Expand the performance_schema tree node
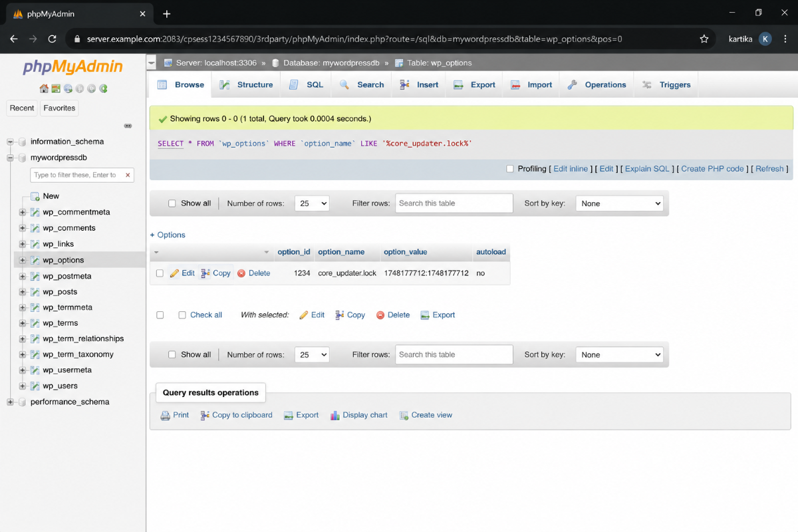The image size is (798, 532). tap(10, 402)
